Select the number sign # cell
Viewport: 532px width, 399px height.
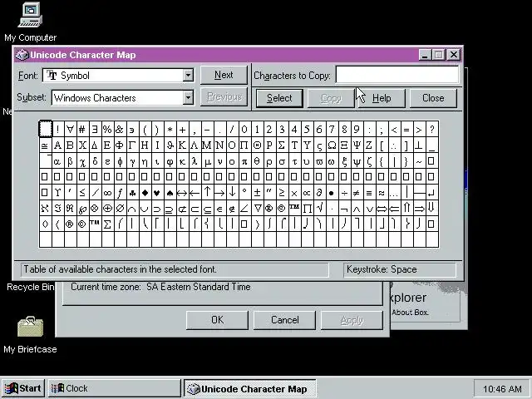pyautogui.click(x=82, y=130)
